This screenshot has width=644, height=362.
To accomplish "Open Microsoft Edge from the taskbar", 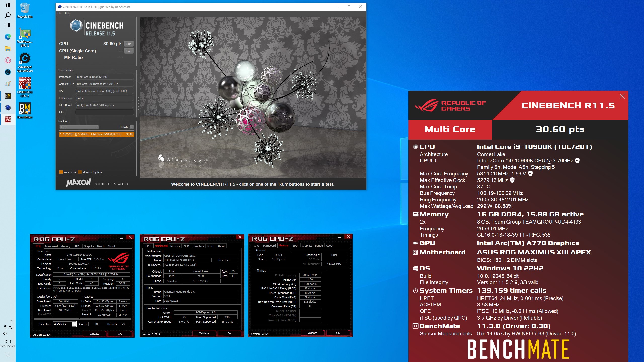I will (8, 37).
